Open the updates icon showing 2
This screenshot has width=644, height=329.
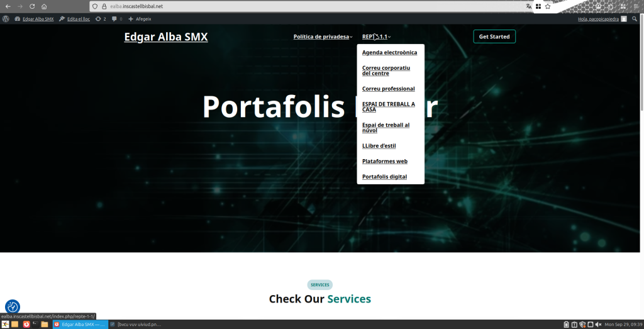pos(101,19)
